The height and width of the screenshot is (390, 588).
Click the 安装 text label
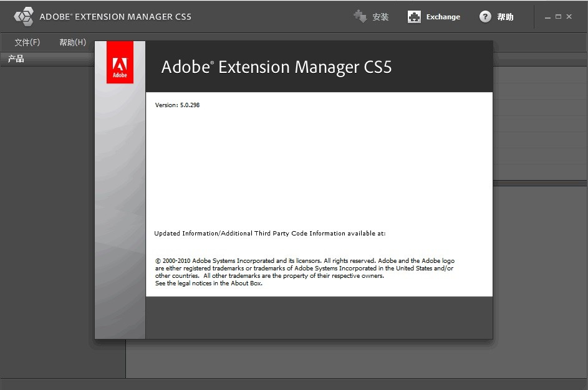[x=381, y=17]
